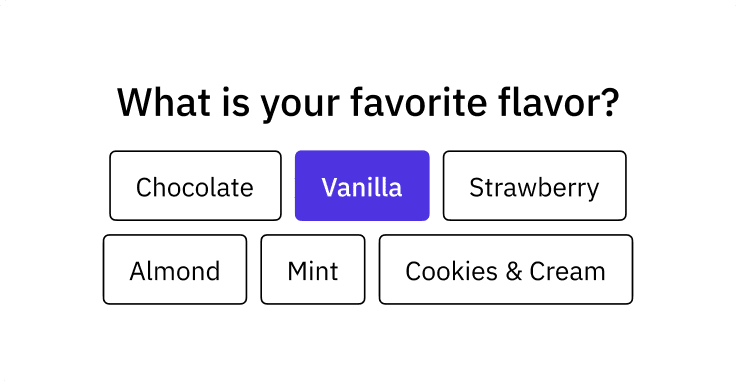Choose the flavor right of Vanilla

(534, 185)
